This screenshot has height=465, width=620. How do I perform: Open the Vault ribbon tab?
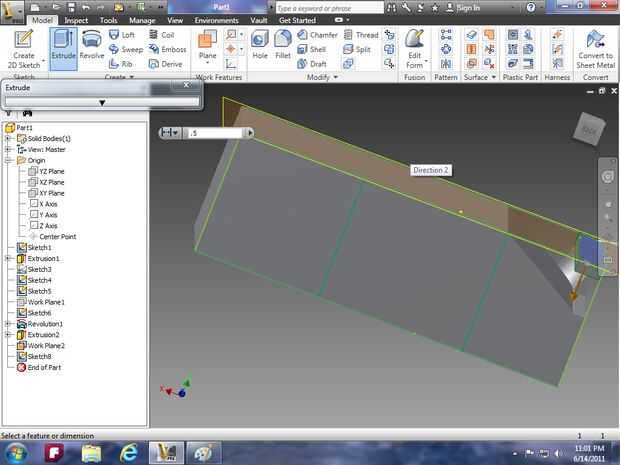(x=259, y=20)
